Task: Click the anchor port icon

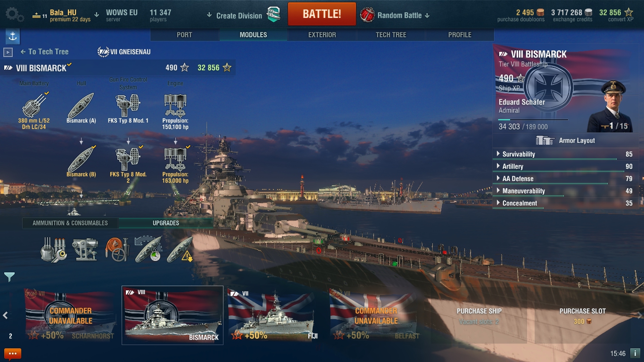Action: tap(12, 36)
